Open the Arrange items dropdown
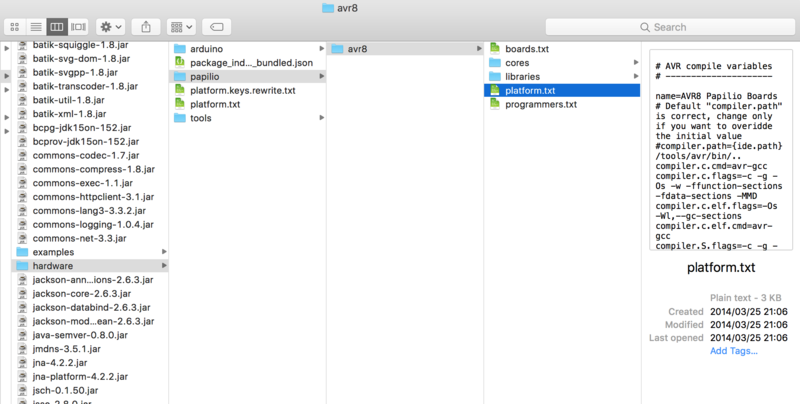Image resolution: width=800 pixels, height=404 pixels. 181,27
